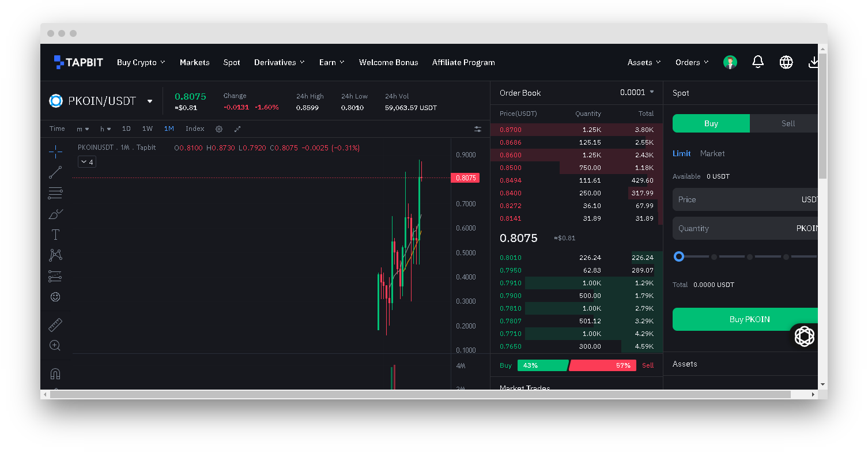Click the 0.8010 buy order price

coord(510,258)
